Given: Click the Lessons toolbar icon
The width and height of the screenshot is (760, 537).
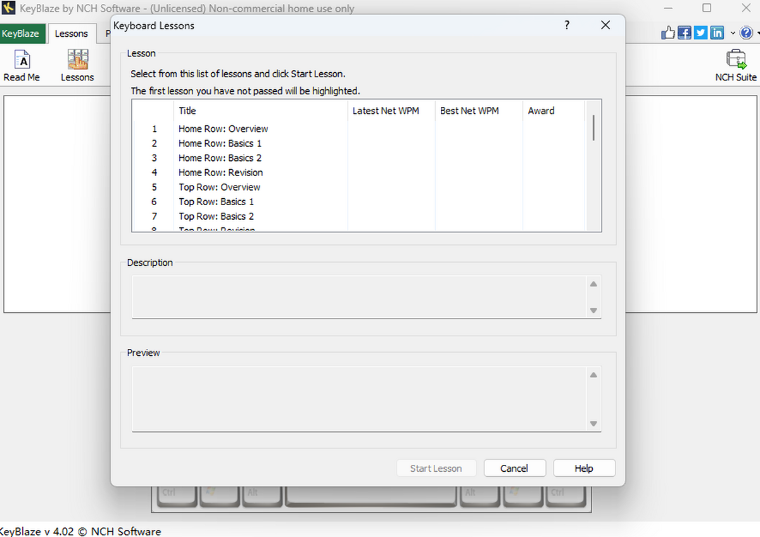Looking at the screenshot, I should (x=78, y=66).
